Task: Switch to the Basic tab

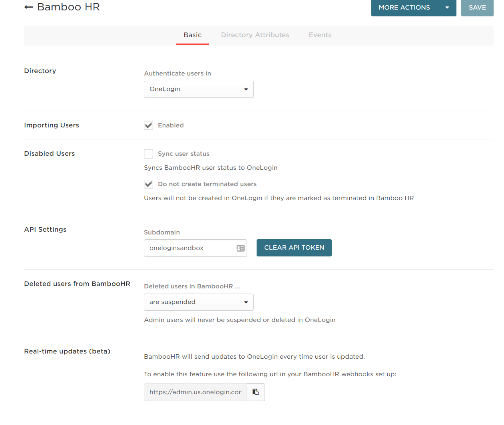Action: pyautogui.click(x=193, y=35)
